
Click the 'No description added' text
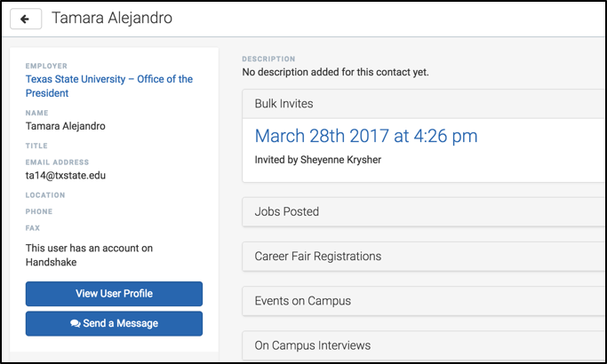click(335, 72)
